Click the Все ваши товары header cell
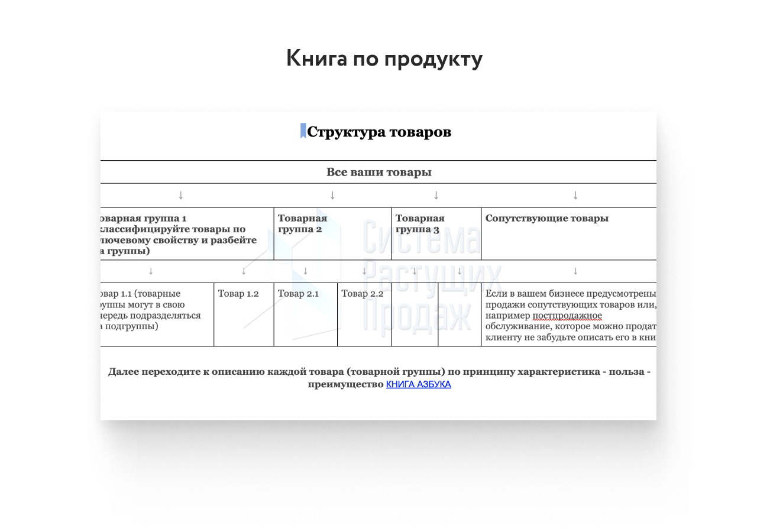This screenshot has height=532, width=757. coord(378,172)
